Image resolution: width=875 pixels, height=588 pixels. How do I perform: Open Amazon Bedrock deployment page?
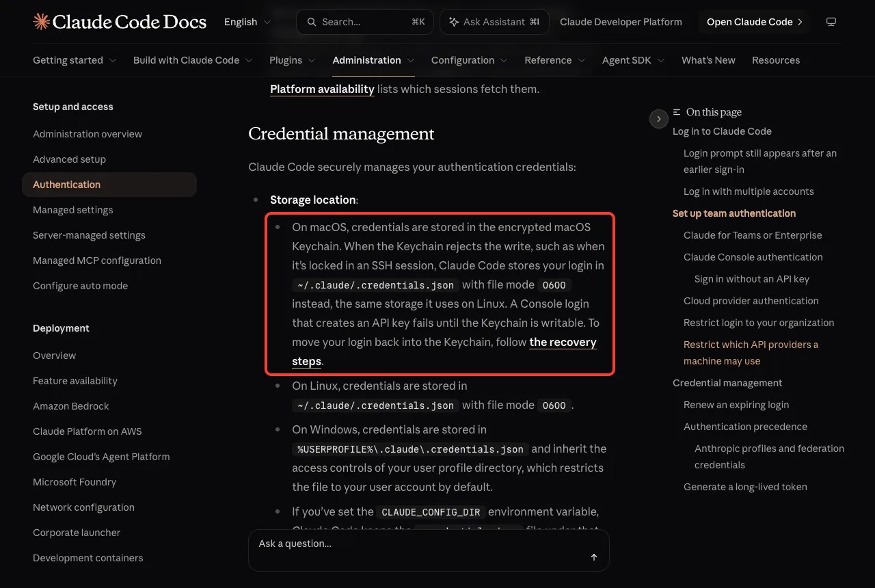[71, 406]
